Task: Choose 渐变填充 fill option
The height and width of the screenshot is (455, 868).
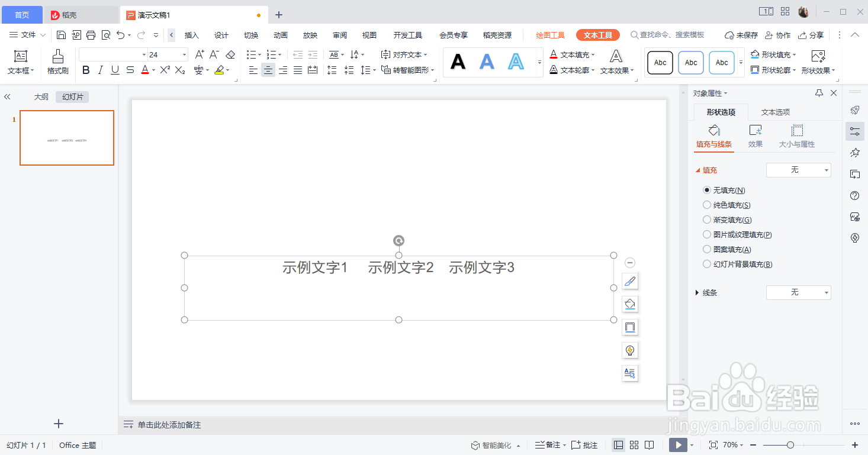Action: coord(707,220)
